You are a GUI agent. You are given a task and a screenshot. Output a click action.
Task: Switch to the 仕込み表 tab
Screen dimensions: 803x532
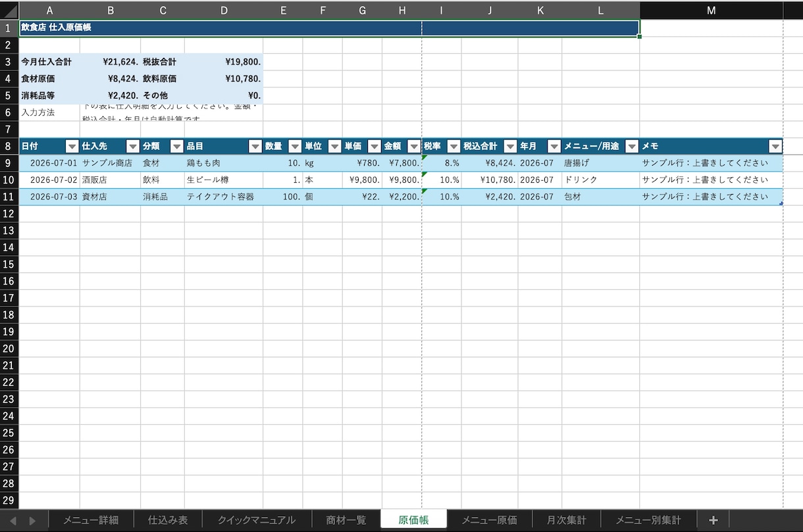[x=168, y=520]
